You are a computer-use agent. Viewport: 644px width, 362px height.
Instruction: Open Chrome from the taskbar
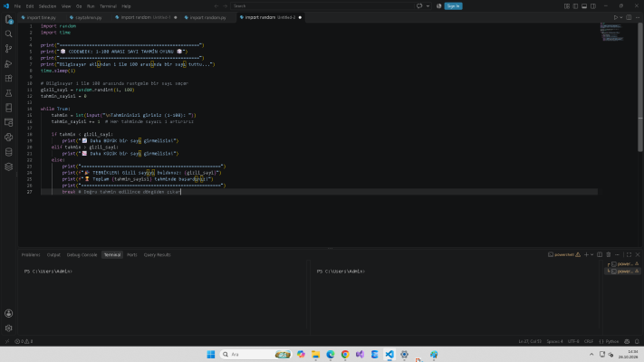tap(345, 354)
